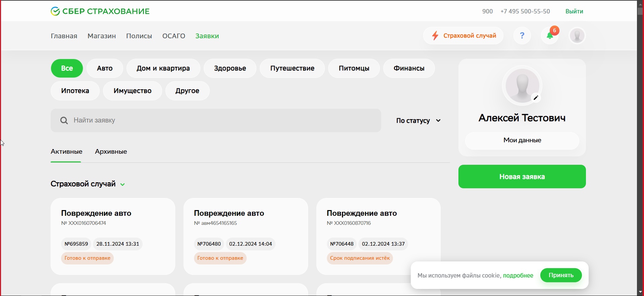Viewport: 644px width, 296px height.
Task: Filter by Здоровье category
Action: 230,68
